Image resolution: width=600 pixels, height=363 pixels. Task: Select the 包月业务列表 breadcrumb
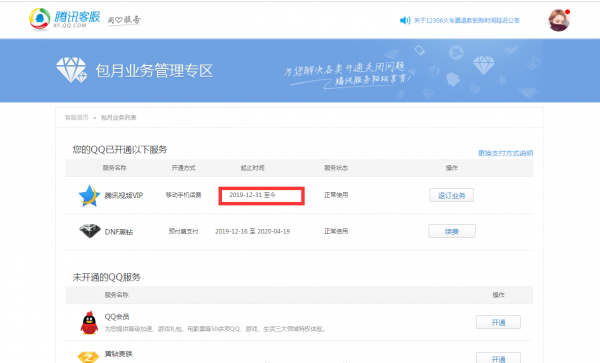118,117
